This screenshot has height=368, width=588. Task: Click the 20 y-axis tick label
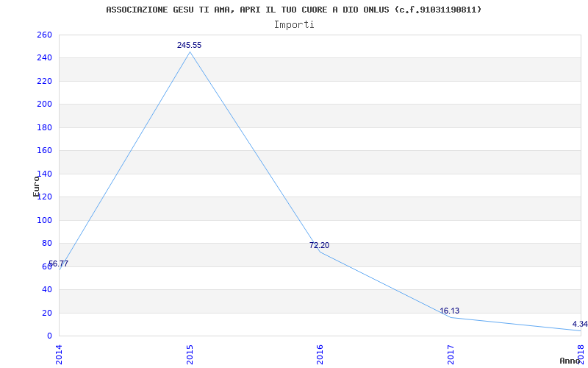pos(46,313)
